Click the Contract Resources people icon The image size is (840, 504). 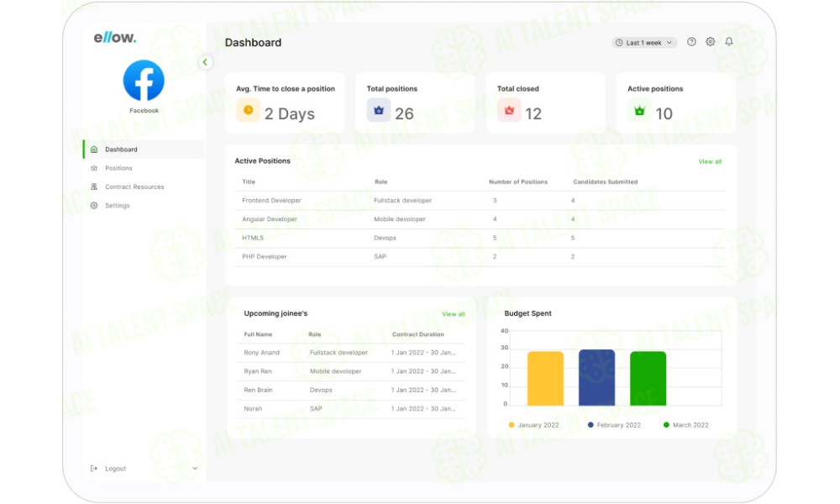click(94, 187)
